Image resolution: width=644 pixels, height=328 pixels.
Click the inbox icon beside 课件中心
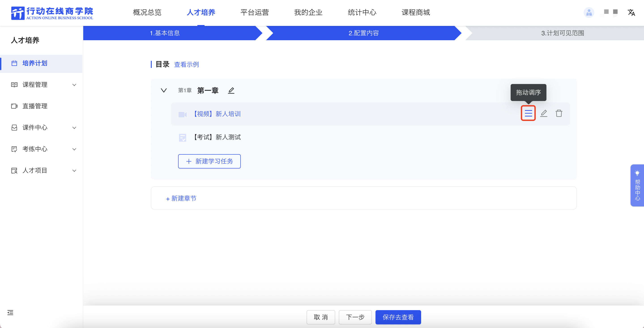(14, 128)
